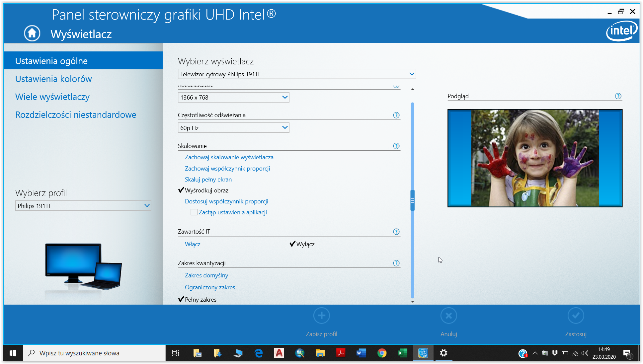
Task: Check the battery tray icon
Action: (x=565, y=353)
